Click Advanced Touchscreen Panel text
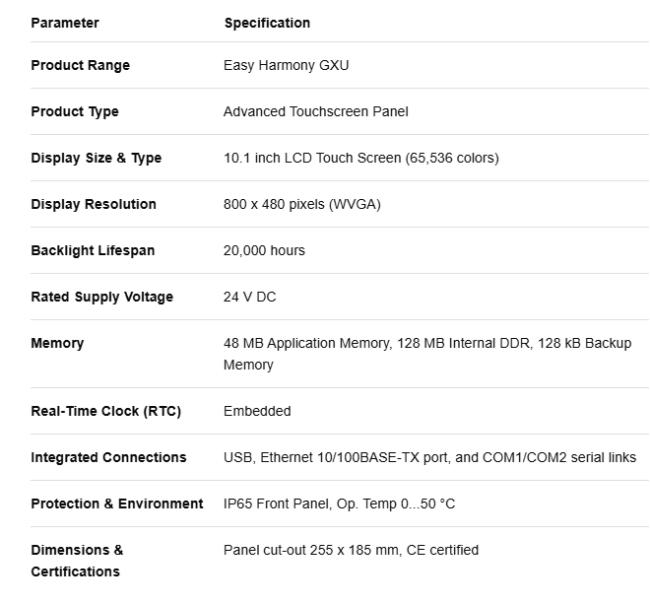The height and width of the screenshot is (604, 650). [x=316, y=112]
